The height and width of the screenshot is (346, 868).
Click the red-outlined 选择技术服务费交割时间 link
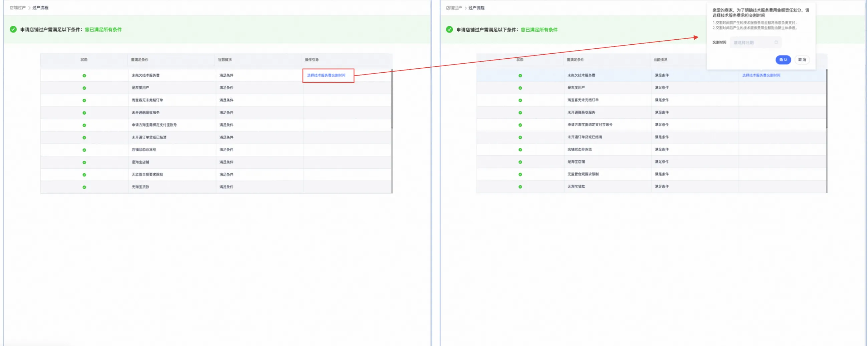(x=326, y=75)
